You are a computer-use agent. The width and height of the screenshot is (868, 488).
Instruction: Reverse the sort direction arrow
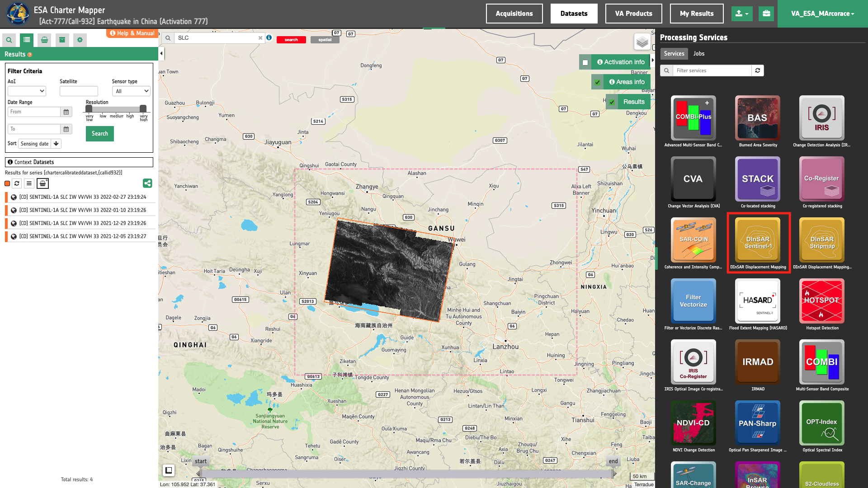coord(56,144)
